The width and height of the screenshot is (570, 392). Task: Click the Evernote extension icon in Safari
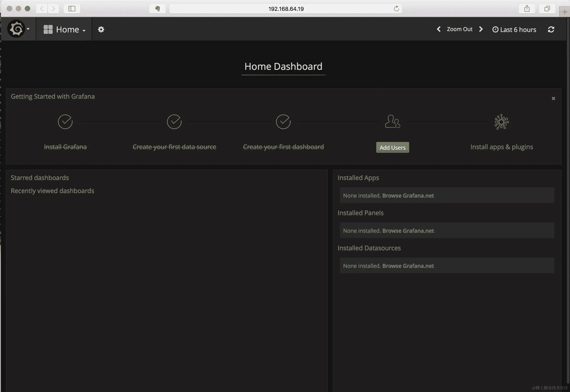157,9
